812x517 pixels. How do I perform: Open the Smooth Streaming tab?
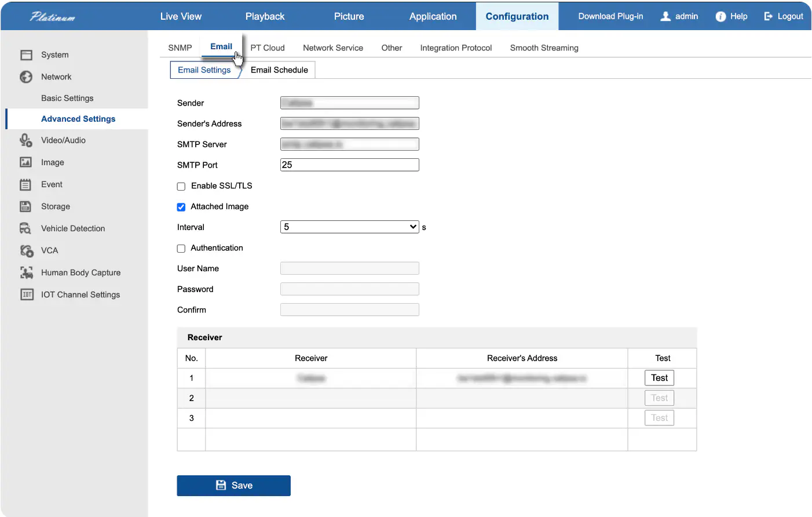point(544,48)
